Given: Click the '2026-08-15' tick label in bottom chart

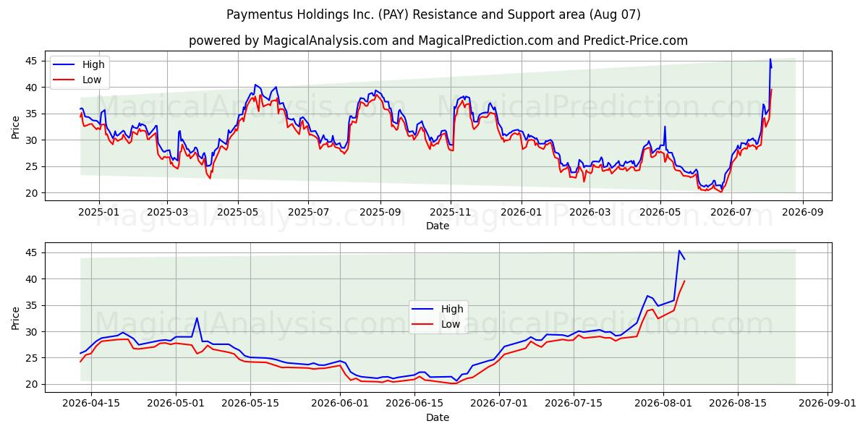Looking at the screenshot, I should click(738, 404).
